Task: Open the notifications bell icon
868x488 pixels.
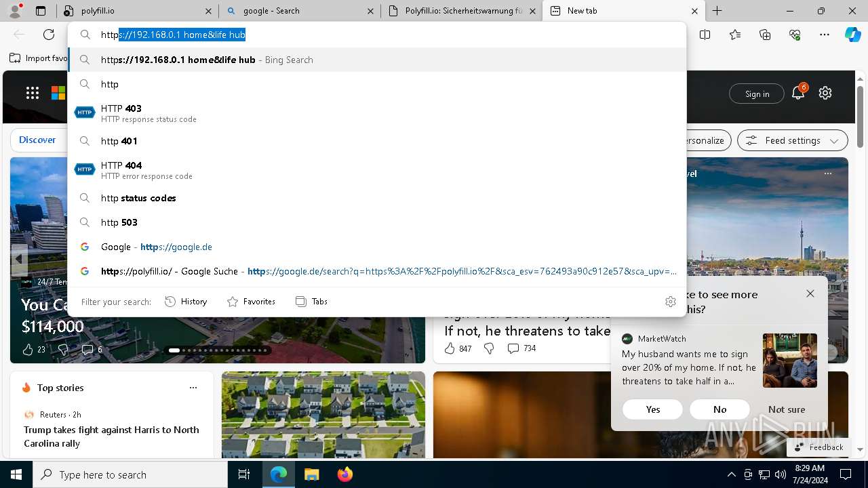Action: (798, 93)
